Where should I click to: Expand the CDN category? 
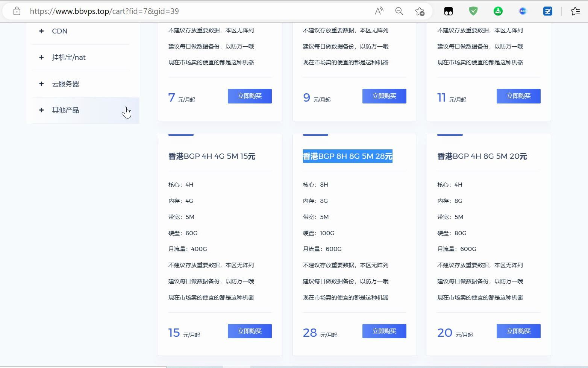point(41,31)
